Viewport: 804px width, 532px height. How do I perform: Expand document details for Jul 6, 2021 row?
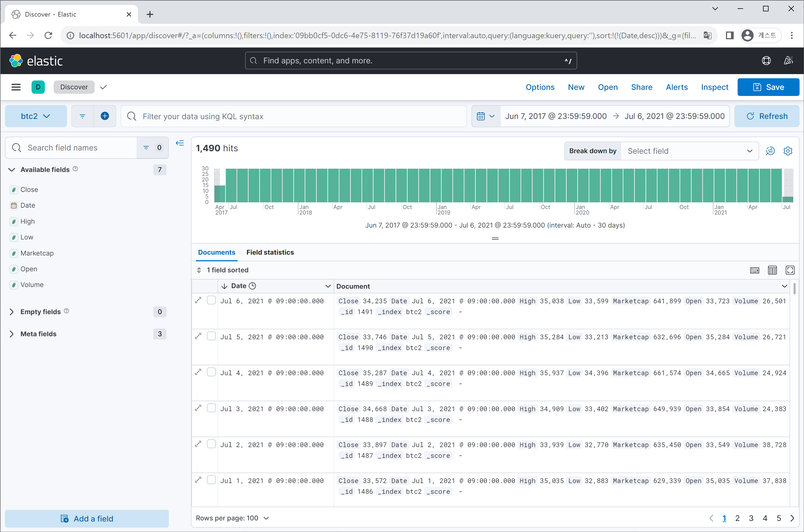199,300
